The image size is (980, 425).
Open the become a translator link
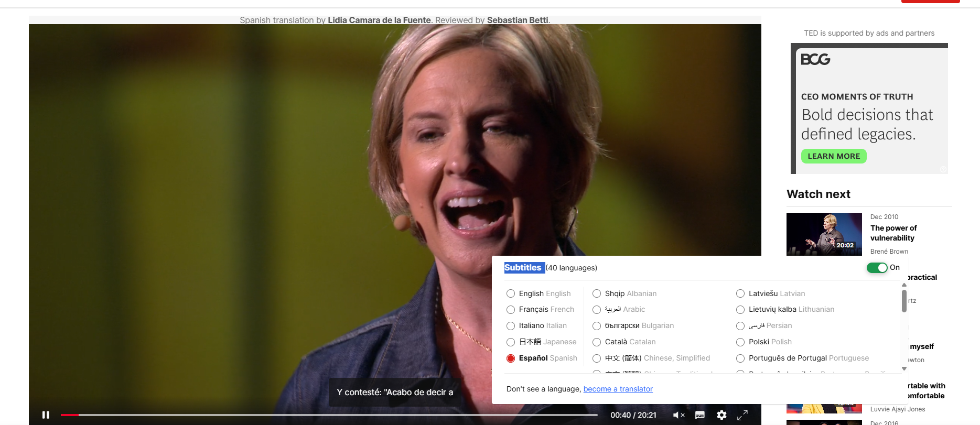tap(618, 389)
